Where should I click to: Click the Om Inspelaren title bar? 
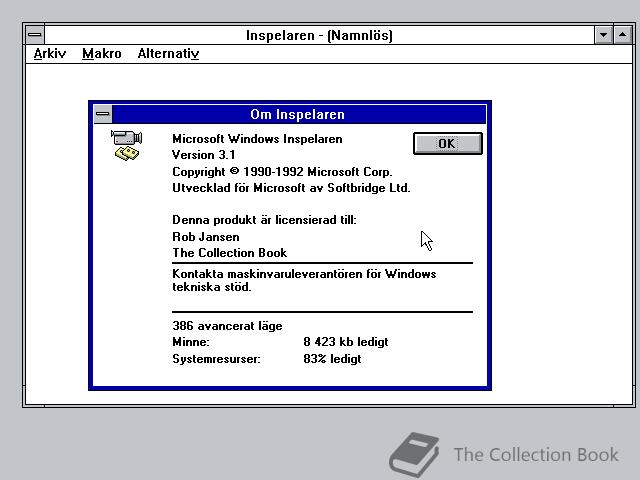[x=299, y=114]
